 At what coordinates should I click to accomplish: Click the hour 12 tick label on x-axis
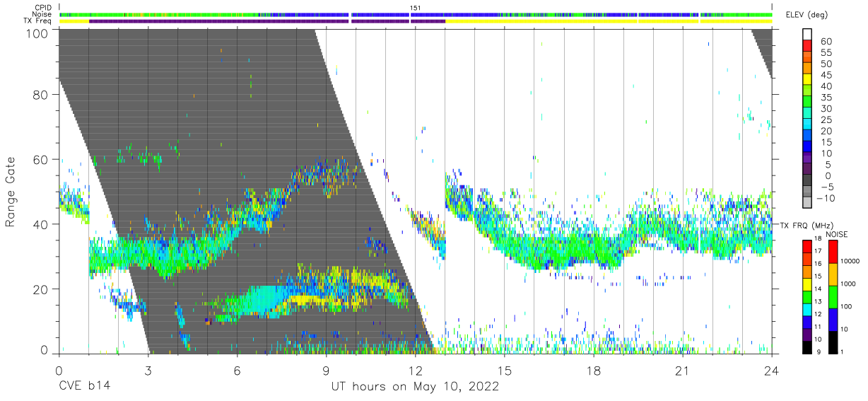(x=415, y=370)
